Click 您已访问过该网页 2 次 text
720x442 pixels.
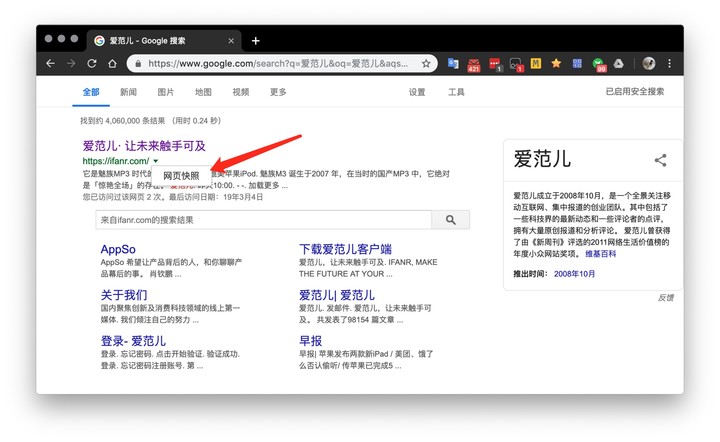(124, 197)
